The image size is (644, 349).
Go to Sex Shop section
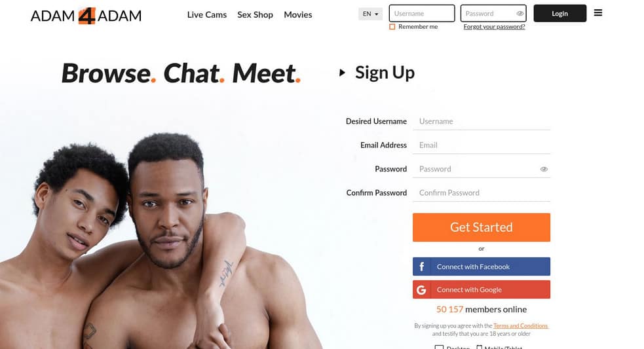pos(255,15)
